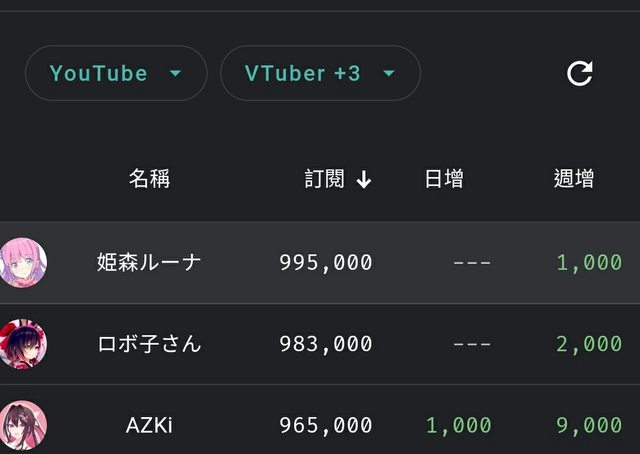Viewport: 640px width, 454px height.
Task: Select the 姫森ルーナ channel name
Action: pos(149,262)
